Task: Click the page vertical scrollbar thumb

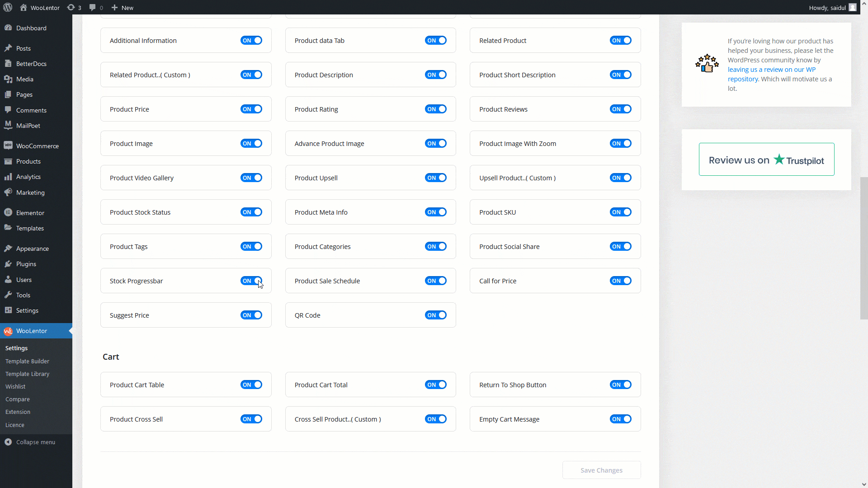Action: click(x=864, y=249)
